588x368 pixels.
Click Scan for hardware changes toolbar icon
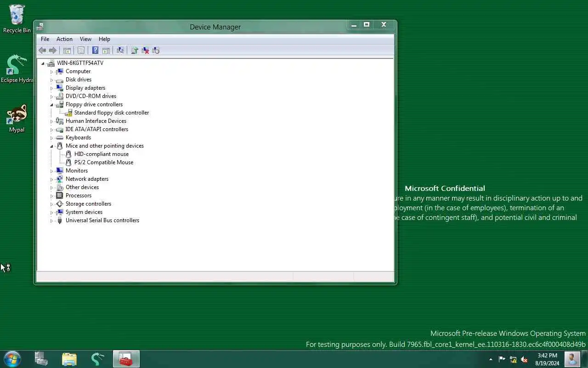pos(120,51)
